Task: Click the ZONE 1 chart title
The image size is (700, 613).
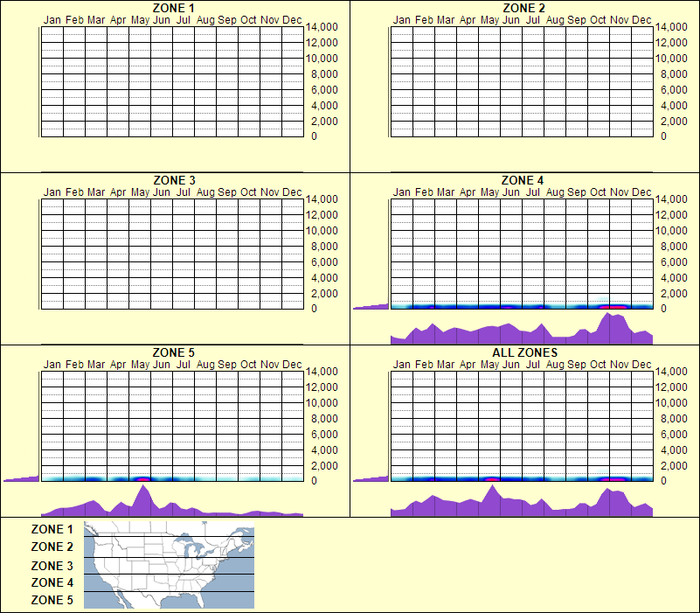Action: point(172,7)
